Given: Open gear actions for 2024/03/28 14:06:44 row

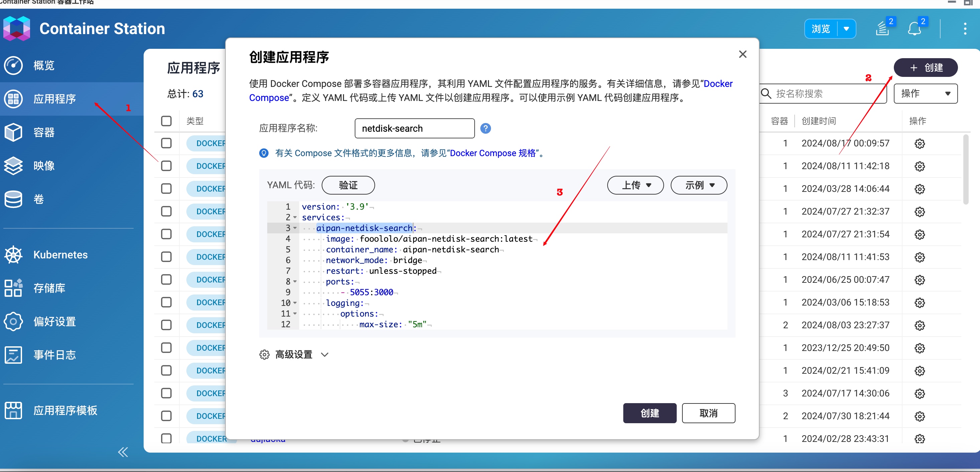Looking at the screenshot, I should 920,189.
